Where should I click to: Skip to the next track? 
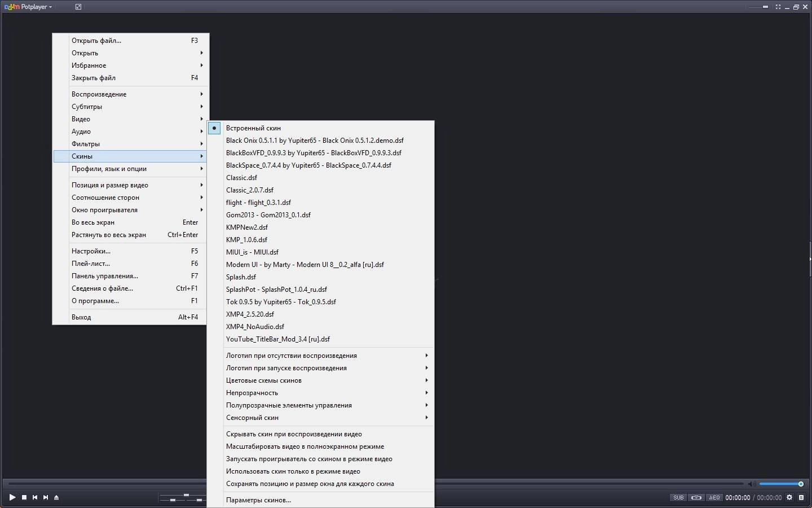click(46, 497)
